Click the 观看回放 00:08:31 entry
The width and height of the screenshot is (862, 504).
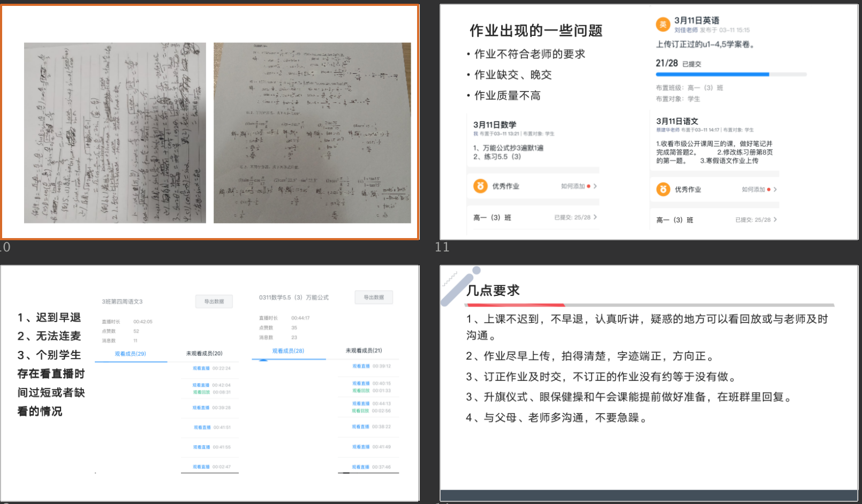coord(211,392)
